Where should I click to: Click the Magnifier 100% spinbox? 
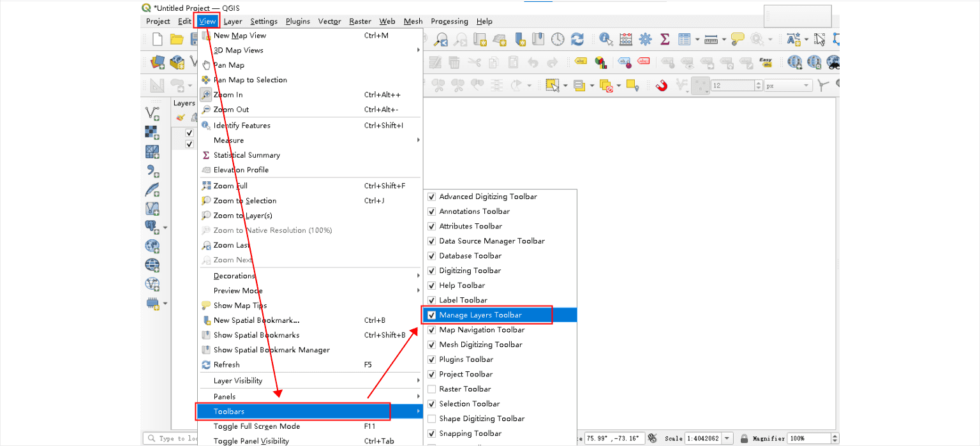pyautogui.click(x=813, y=439)
